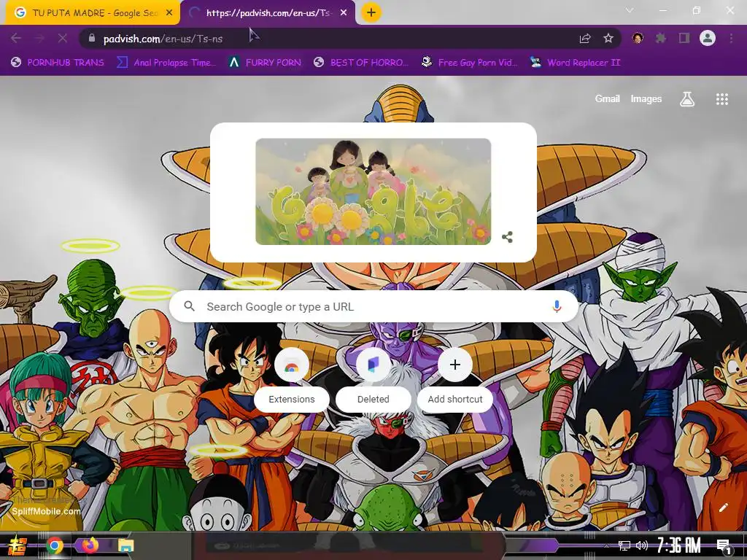The image size is (747, 560).
Task: Share this page from the address bar
Action: click(585, 39)
